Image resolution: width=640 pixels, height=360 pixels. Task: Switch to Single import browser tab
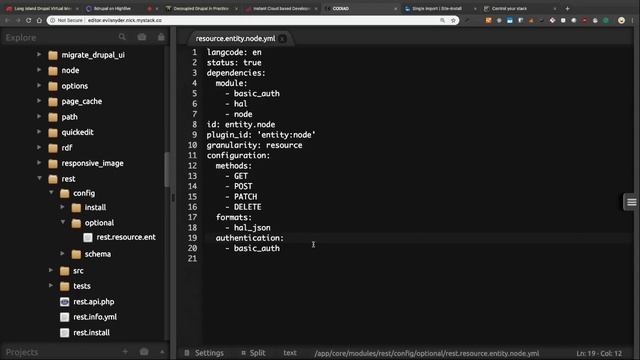click(440, 9)
